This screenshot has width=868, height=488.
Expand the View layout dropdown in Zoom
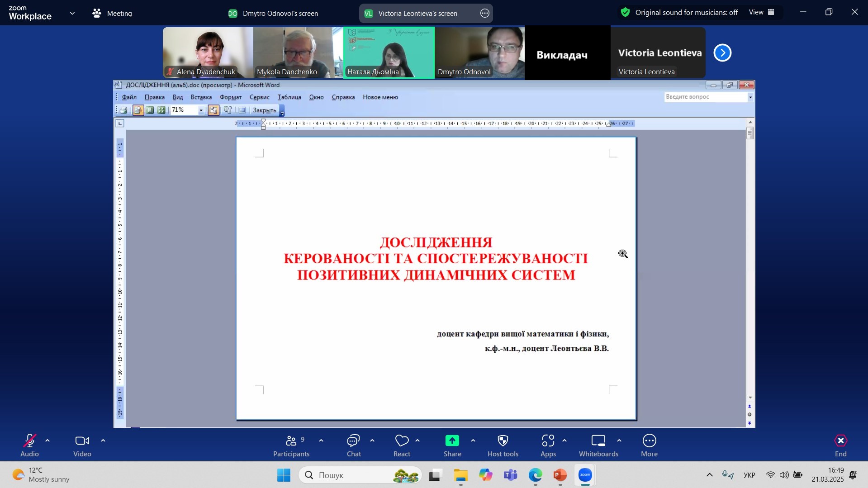[x=761, y=13]
